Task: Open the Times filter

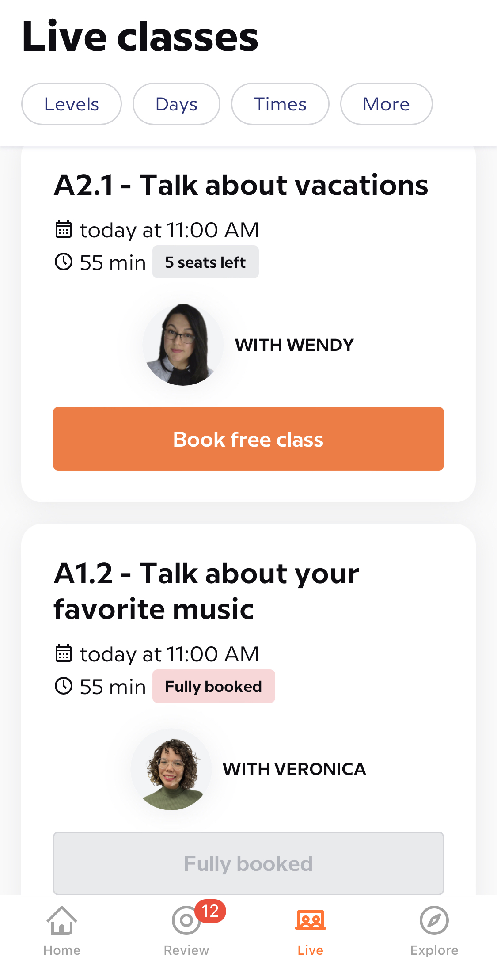Action: coord(280,104)
